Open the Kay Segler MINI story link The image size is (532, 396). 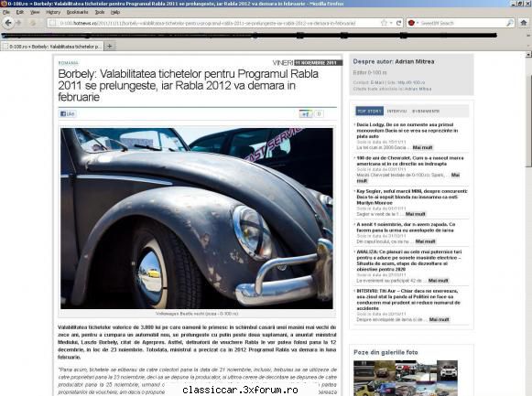coord(412,197)
